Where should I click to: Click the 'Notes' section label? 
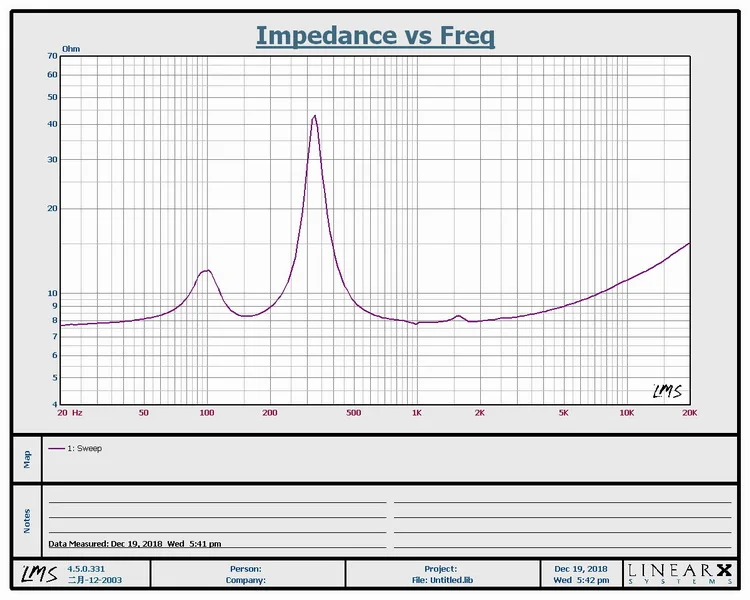[27, 521]
